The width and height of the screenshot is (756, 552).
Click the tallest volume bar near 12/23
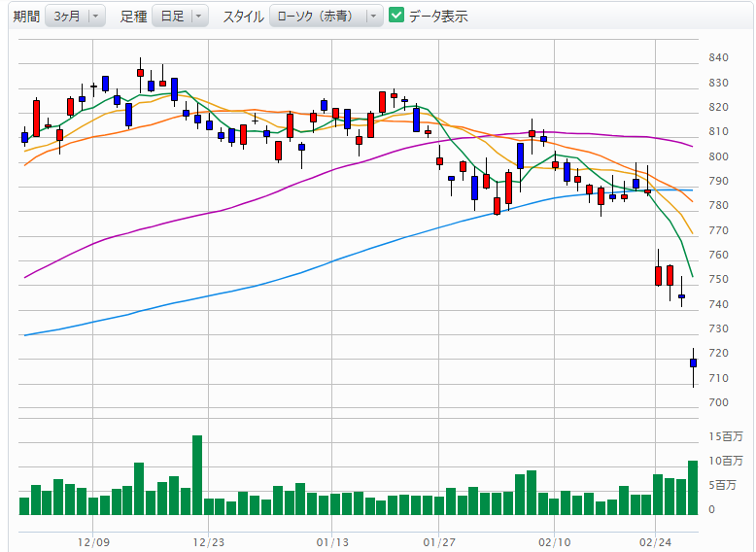coord(197,475)
